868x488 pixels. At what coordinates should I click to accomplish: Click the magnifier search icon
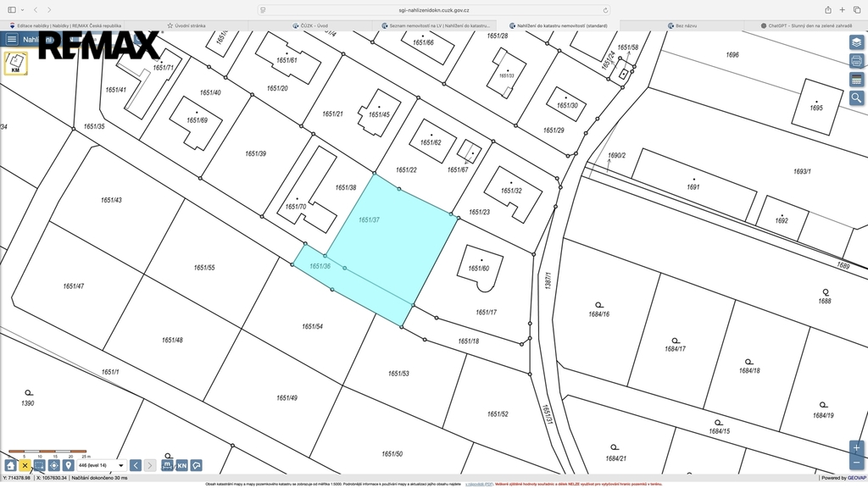[857, 98]
